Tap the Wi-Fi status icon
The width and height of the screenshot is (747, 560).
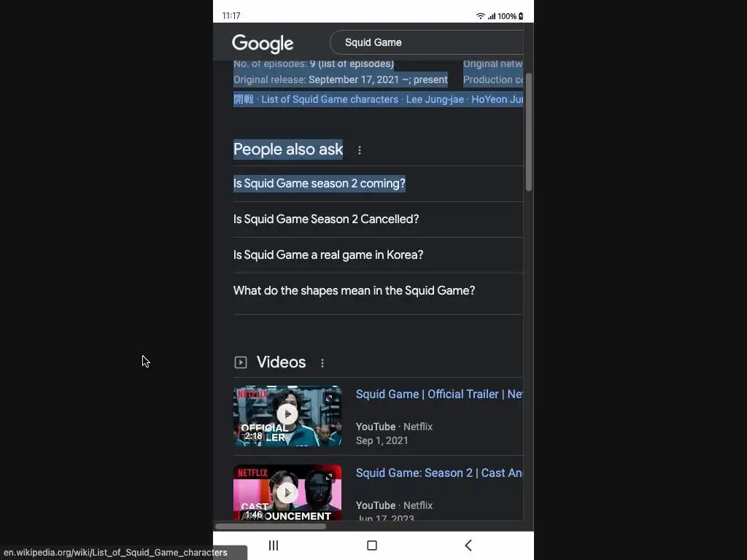480,16
